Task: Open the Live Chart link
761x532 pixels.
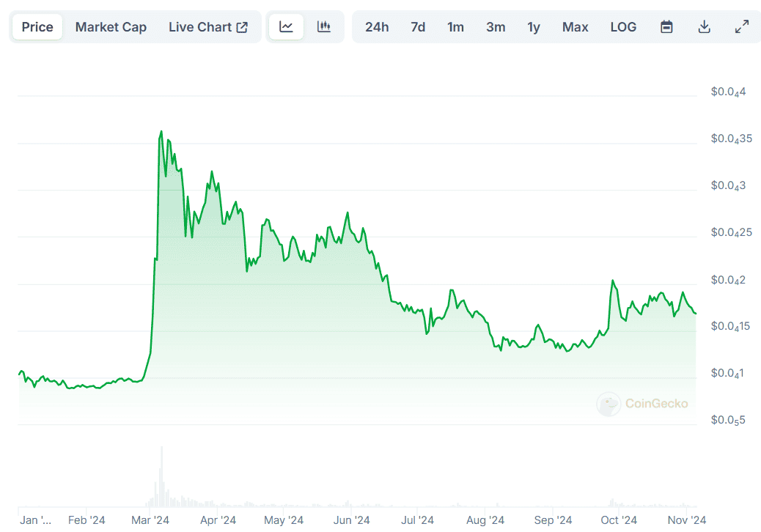Action: click(208, 26)
